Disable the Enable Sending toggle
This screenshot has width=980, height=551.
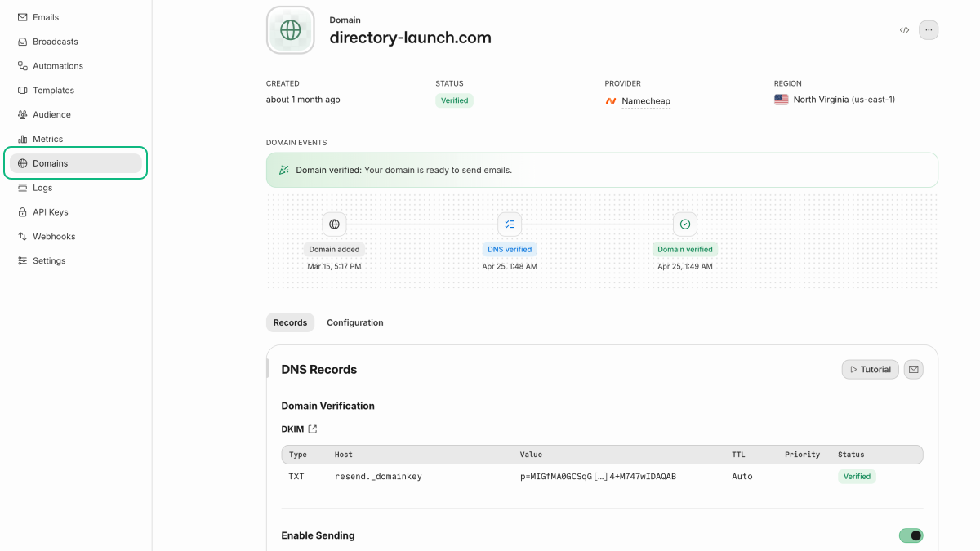(911, 535)
